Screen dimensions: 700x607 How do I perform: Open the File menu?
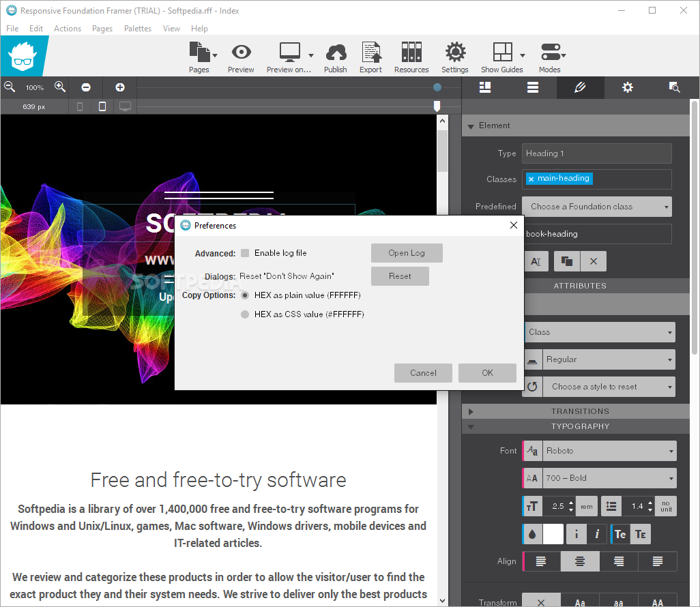coord(12,29)
